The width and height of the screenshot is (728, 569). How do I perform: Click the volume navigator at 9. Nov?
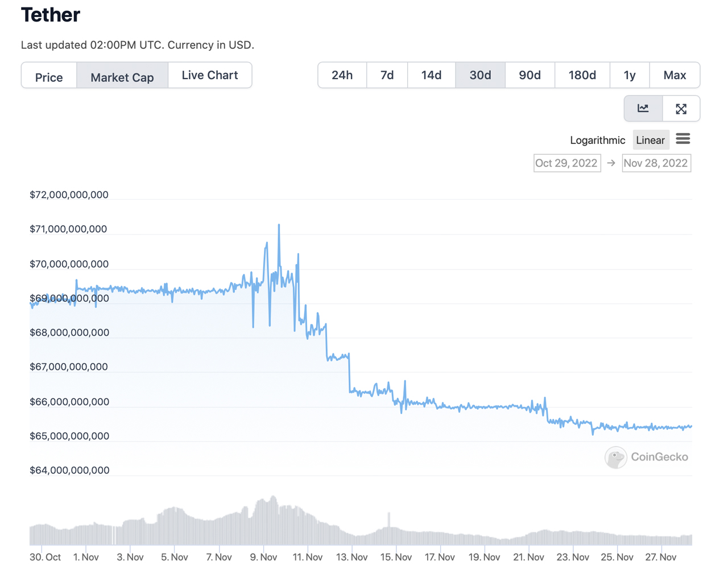point(263,523)
